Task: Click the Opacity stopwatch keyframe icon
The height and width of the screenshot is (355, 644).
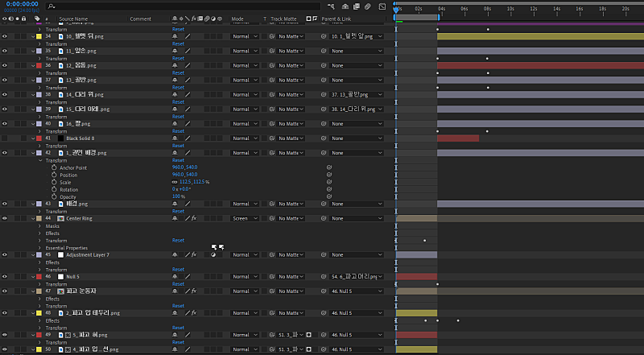Action: coord(55,196)
